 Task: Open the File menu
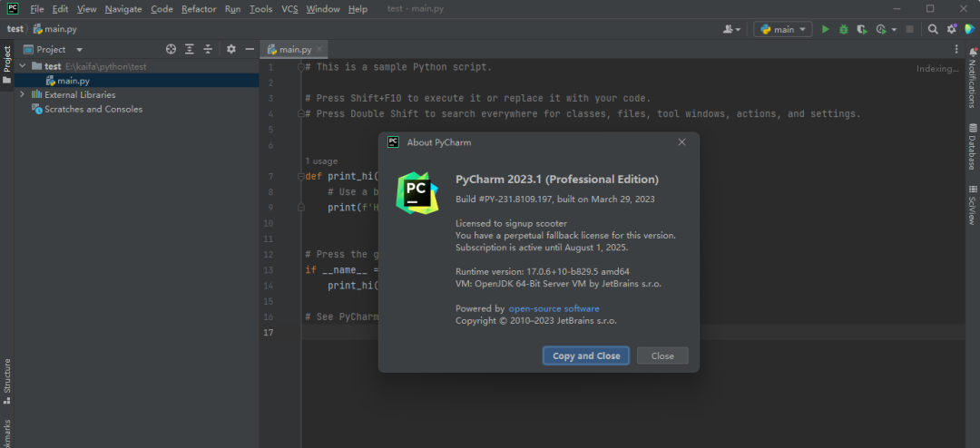37,9
